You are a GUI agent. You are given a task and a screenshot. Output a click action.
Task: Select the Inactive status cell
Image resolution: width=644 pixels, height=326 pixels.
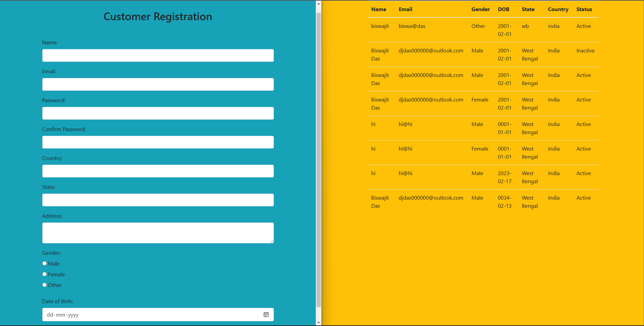(x=586, y=51)
